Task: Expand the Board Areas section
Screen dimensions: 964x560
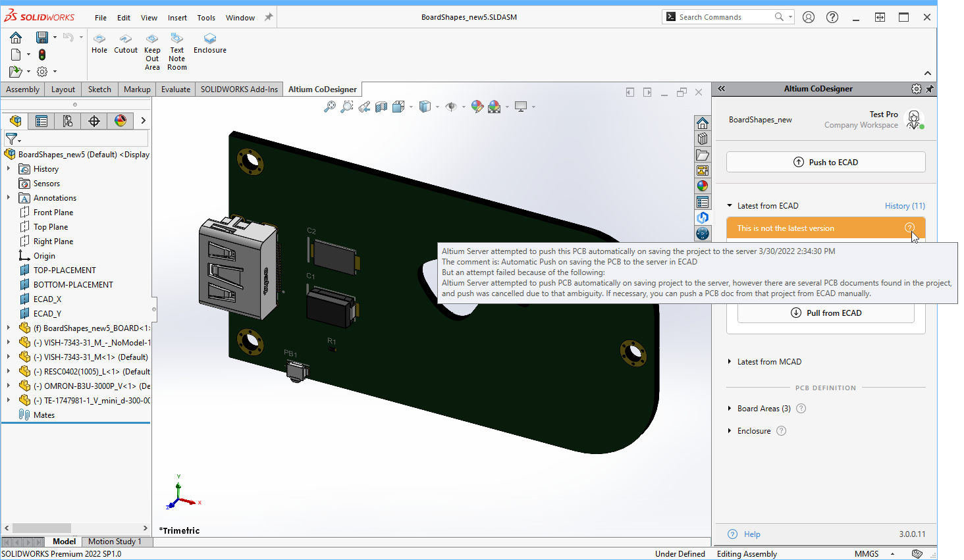Action: coord(730,409)
